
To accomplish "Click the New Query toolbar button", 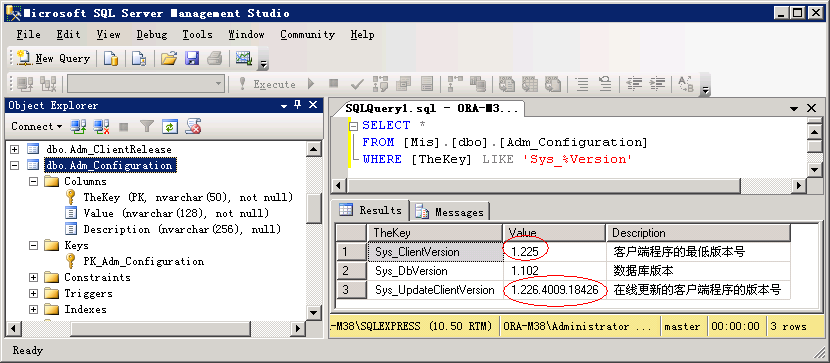I will coord(53,58).
